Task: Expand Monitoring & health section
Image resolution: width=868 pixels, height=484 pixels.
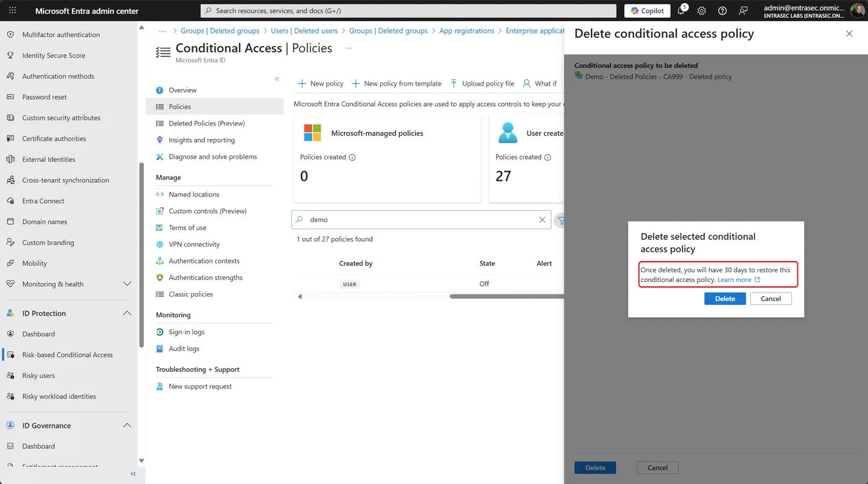Action: click(127, 284)
